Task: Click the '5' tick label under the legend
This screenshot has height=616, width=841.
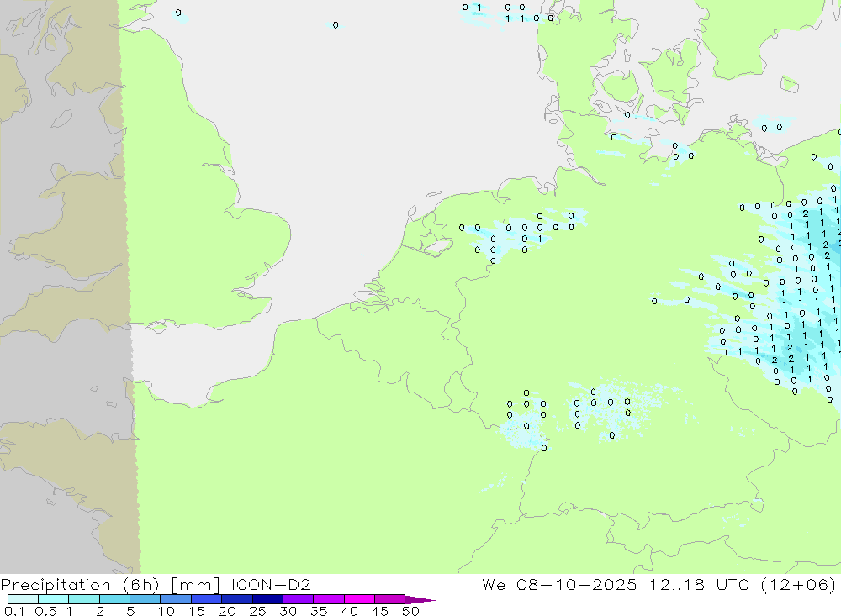Action: click(x=130, y=611)
